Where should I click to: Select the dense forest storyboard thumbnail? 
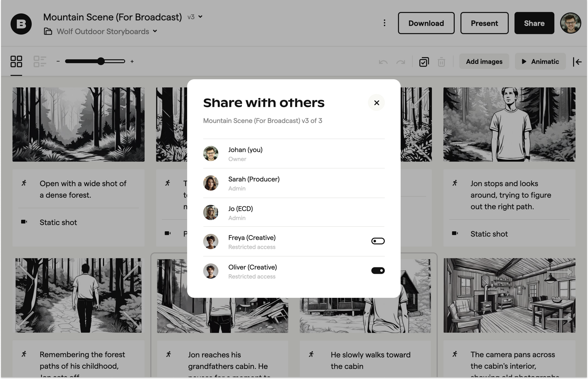(78, 124)
